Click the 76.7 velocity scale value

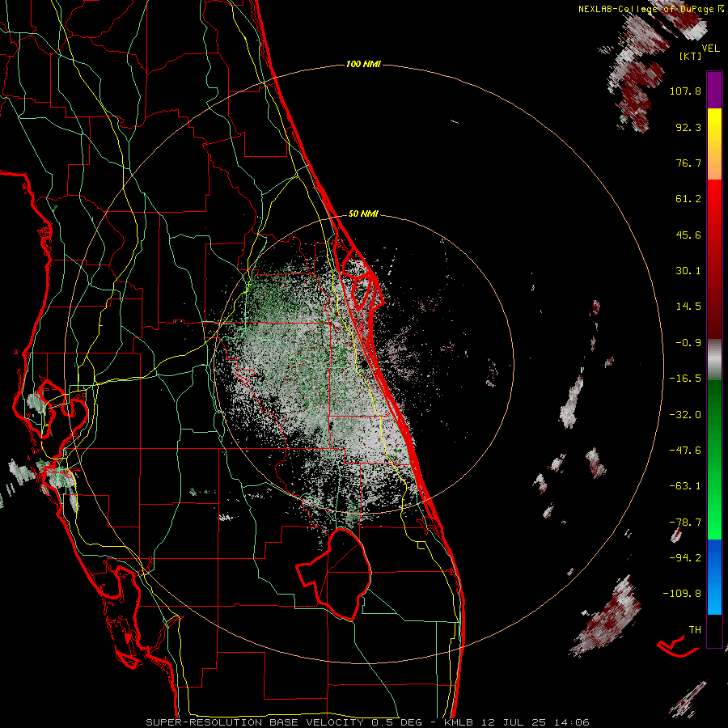688,163
